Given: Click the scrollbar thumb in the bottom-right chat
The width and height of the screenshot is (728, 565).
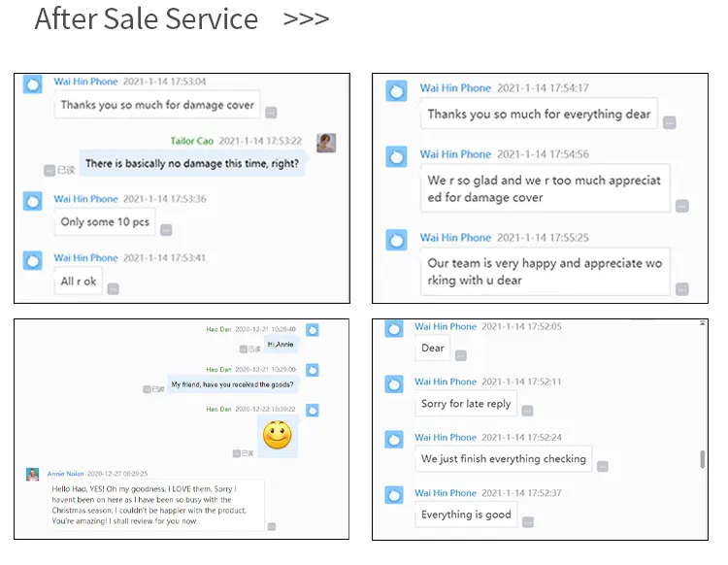Looking at the screenshot, I should (x=702, y=459).
